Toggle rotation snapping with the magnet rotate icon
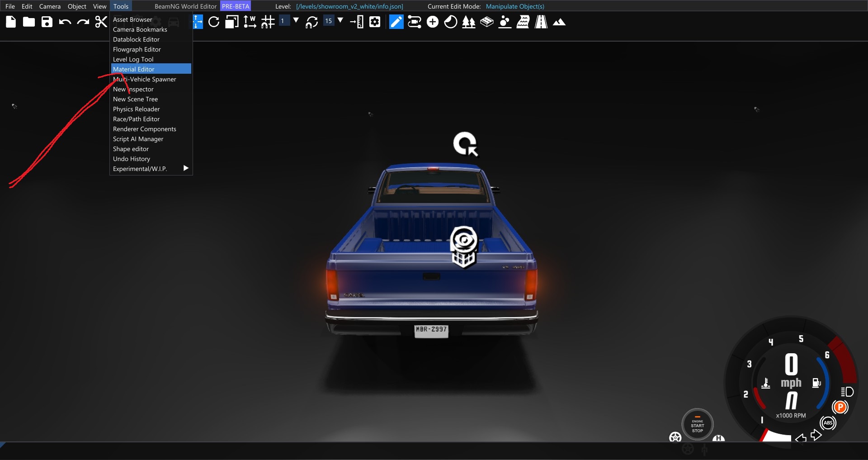Viewport: 868px width, 460px height. 311,22
